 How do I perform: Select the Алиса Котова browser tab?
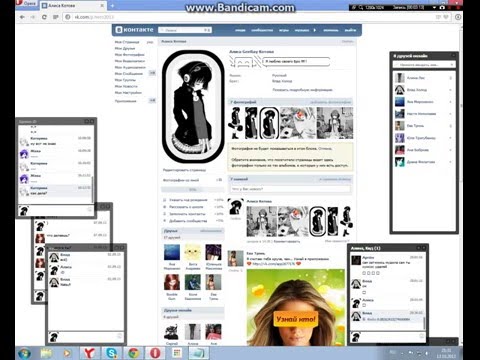coord(73,6)
